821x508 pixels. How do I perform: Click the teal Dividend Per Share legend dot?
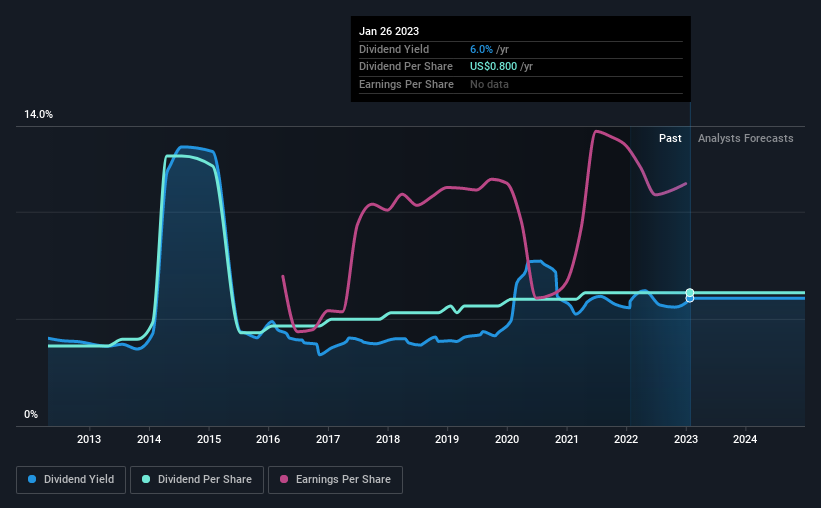click(146, 479)
